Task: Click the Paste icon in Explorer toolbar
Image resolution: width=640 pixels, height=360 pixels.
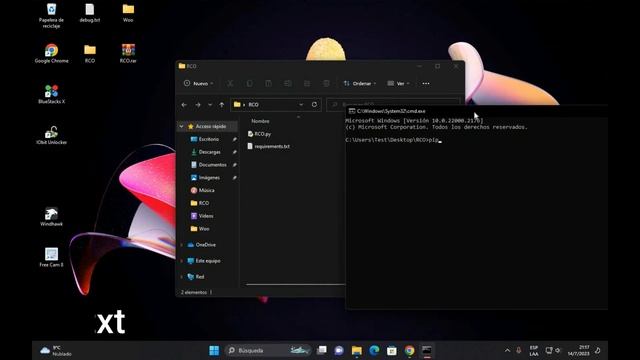Action: point(269,83)
